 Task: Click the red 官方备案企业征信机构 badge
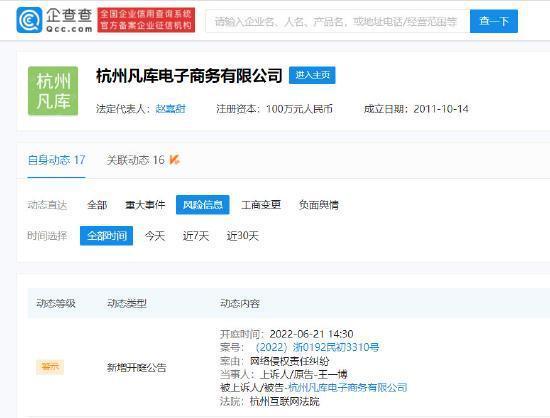(x=146, y=20)
